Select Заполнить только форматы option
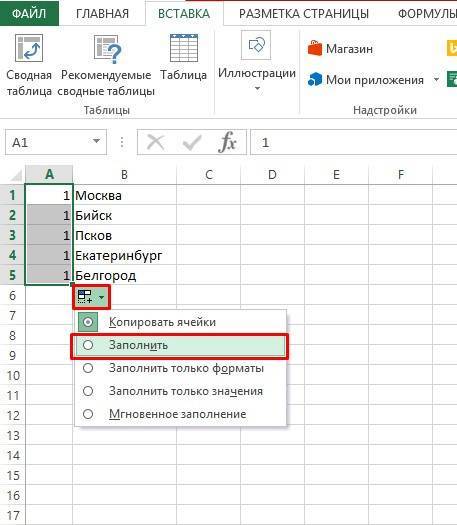This screenshot has height=525, width=457. point(181,368)
